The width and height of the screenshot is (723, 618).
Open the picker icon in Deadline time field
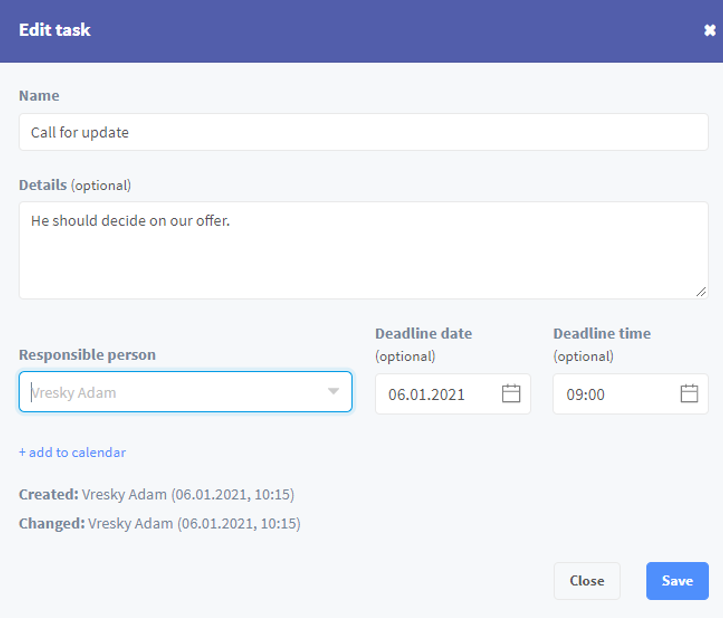tap(689, 393)
